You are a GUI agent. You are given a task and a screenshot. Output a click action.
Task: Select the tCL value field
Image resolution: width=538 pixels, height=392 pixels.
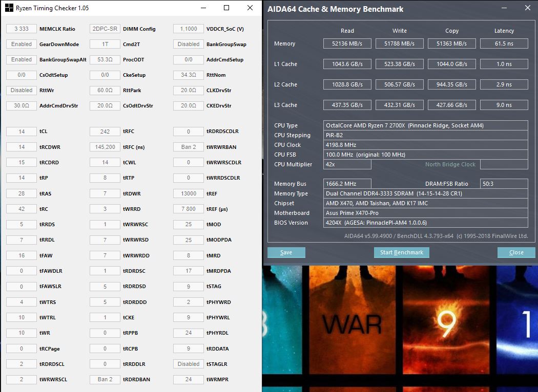click(x=22, y=132)
